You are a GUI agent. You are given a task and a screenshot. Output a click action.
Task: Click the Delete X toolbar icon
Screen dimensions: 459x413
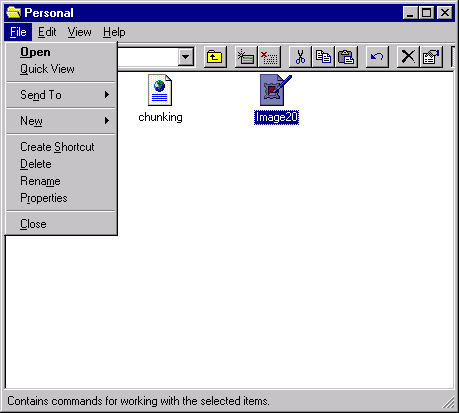(408, 57)
